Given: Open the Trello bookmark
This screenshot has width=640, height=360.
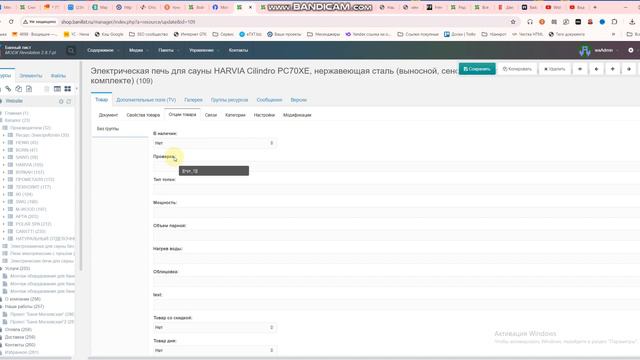Looking at the screenshot, I should click(460, 34).
